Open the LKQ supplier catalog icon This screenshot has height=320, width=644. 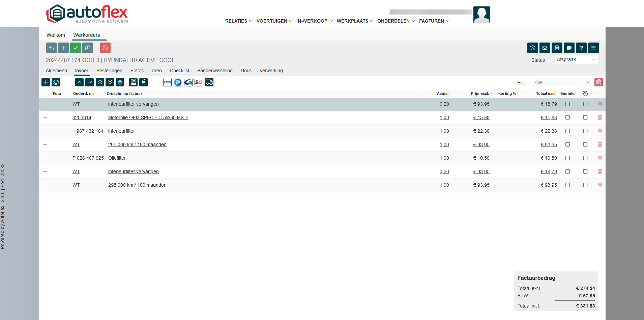(167, 82)
